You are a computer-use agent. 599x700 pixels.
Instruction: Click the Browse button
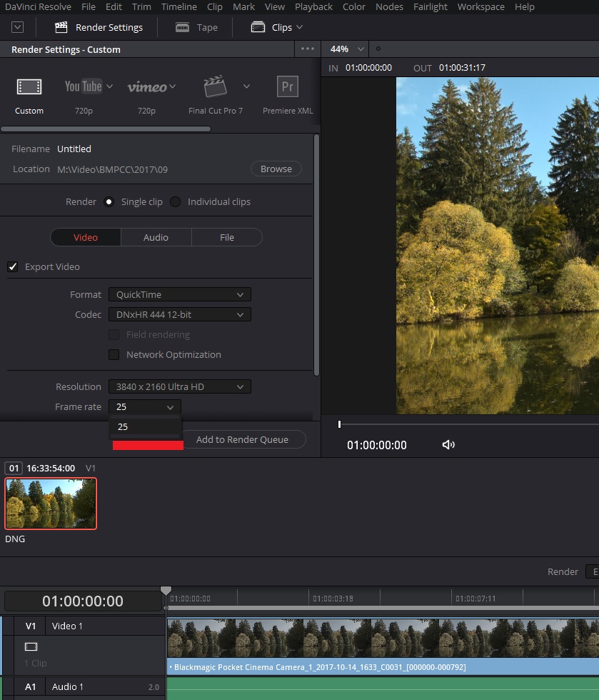click(276, 169)
